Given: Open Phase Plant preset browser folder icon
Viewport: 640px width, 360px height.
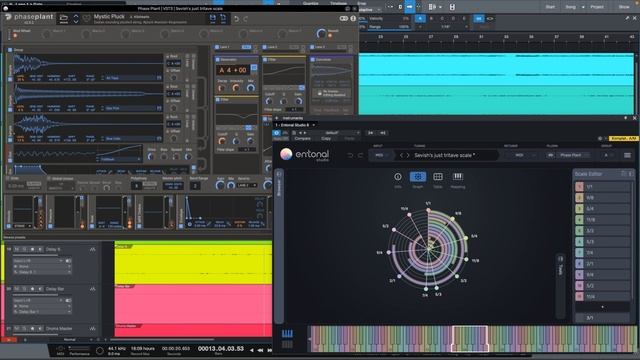Looking at the screenshot, I should point(64,18).
